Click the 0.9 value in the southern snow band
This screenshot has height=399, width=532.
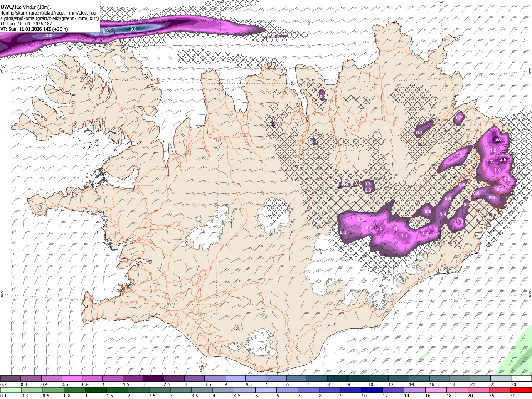tap(361, 219)
